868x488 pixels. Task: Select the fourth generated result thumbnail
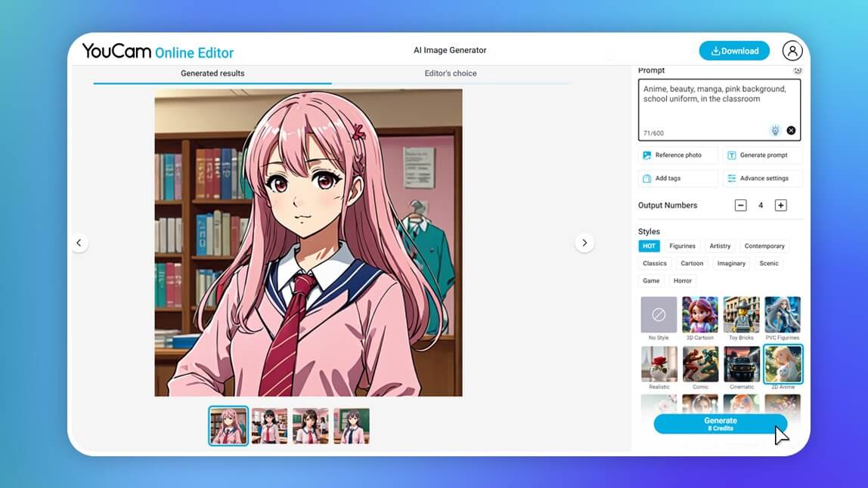tap(352, 425)
